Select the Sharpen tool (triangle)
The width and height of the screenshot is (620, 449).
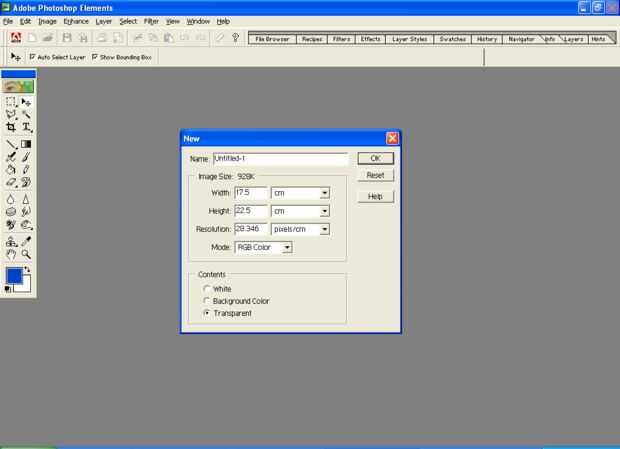(x=26, y=199)
